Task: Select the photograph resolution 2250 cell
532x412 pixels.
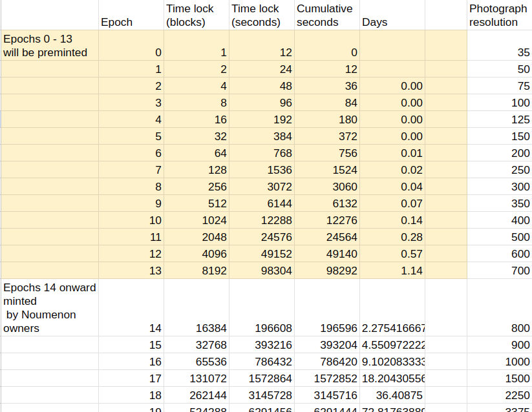Action: (x=499, y=396)
